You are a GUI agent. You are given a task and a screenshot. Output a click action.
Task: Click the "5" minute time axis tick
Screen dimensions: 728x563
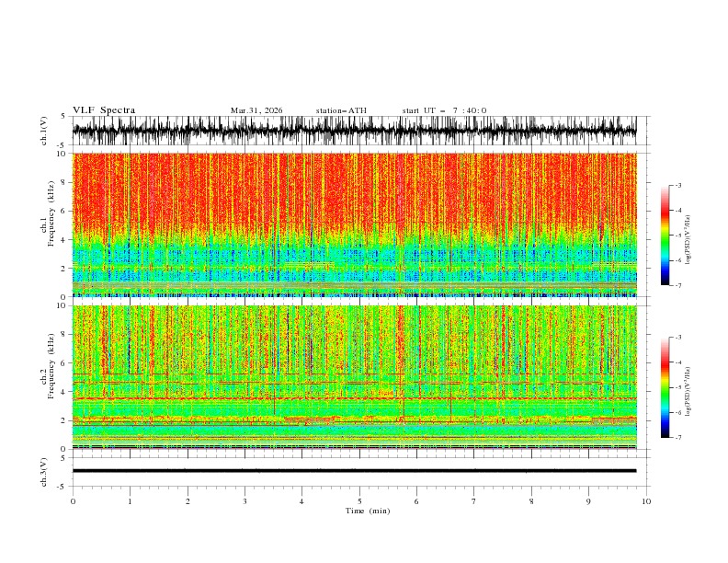tap(359, 501)
